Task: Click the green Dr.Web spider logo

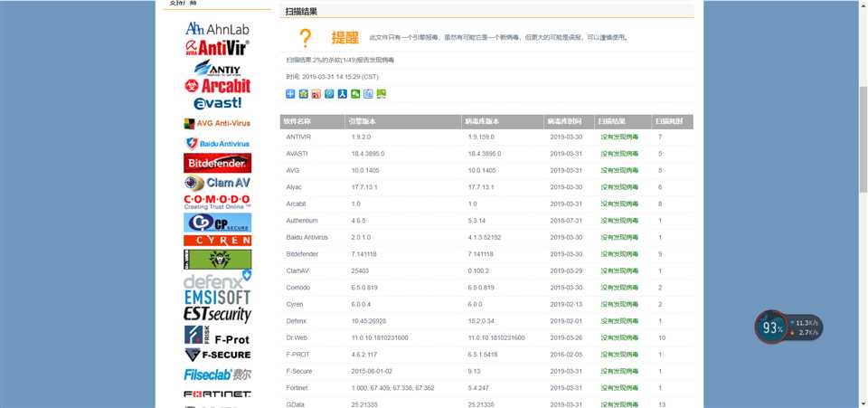Action: click(x=218, y=260)
